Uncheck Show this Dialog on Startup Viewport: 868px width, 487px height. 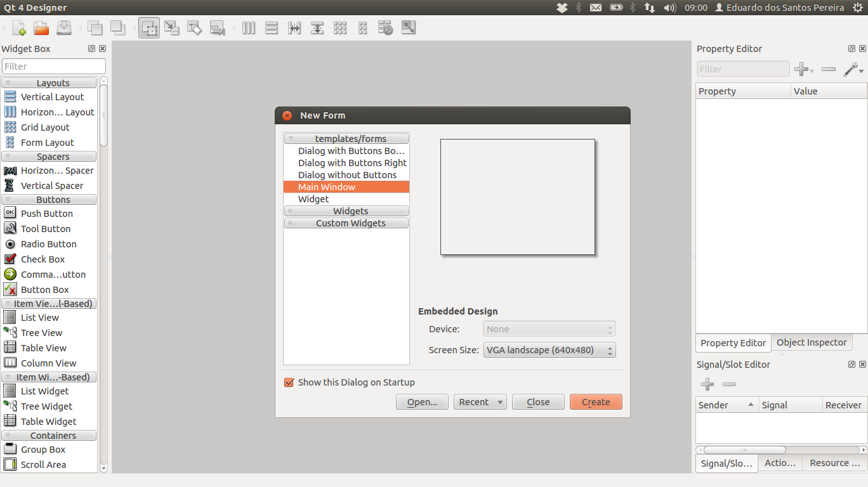point(289,382)
